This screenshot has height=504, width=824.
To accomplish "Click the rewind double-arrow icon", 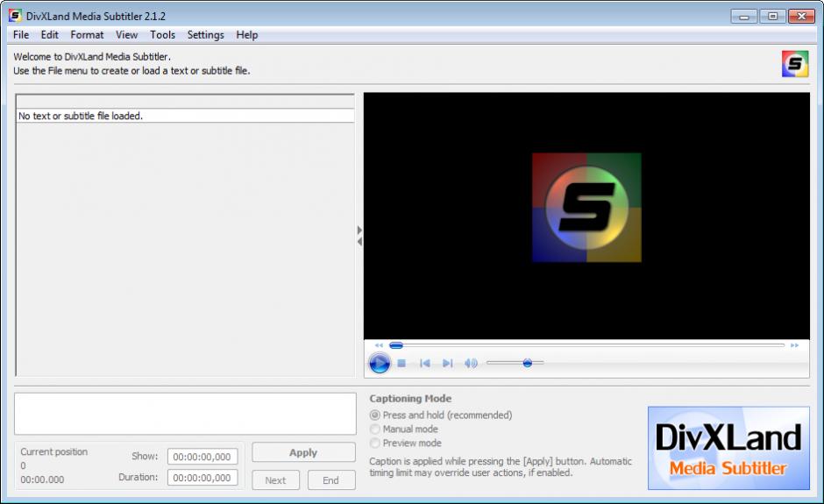I will click(x=379, y=345).
